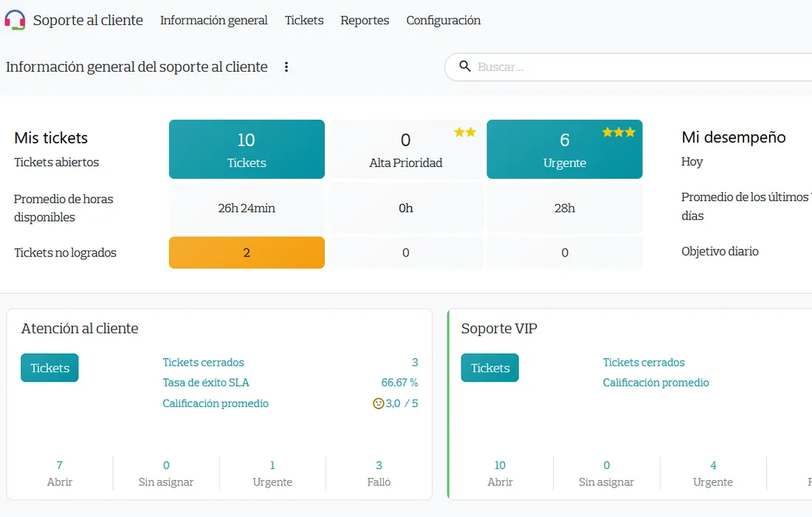Click the 28h average hours cell
This screenshot has width=812, height=517.
click(x=565, y=208)
